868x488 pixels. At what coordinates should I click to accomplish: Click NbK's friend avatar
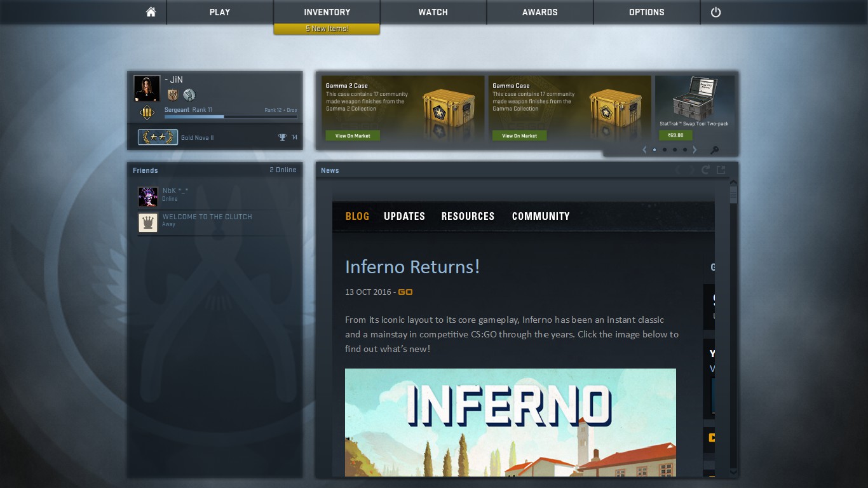148,197
